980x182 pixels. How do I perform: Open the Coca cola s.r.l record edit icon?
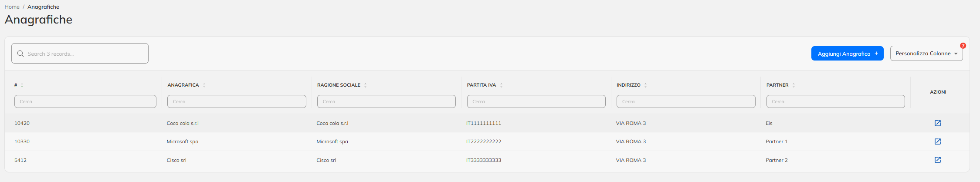tap(938, 123)
